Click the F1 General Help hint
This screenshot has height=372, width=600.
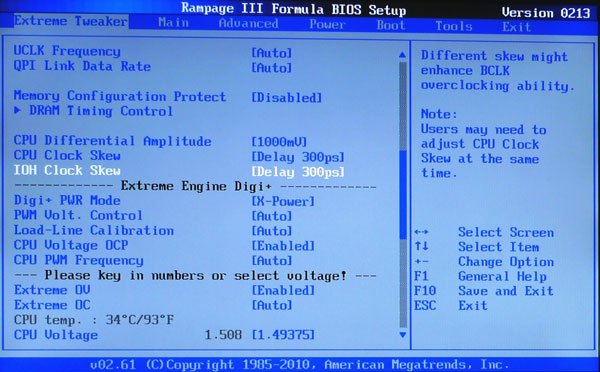(x=480, y=276)
